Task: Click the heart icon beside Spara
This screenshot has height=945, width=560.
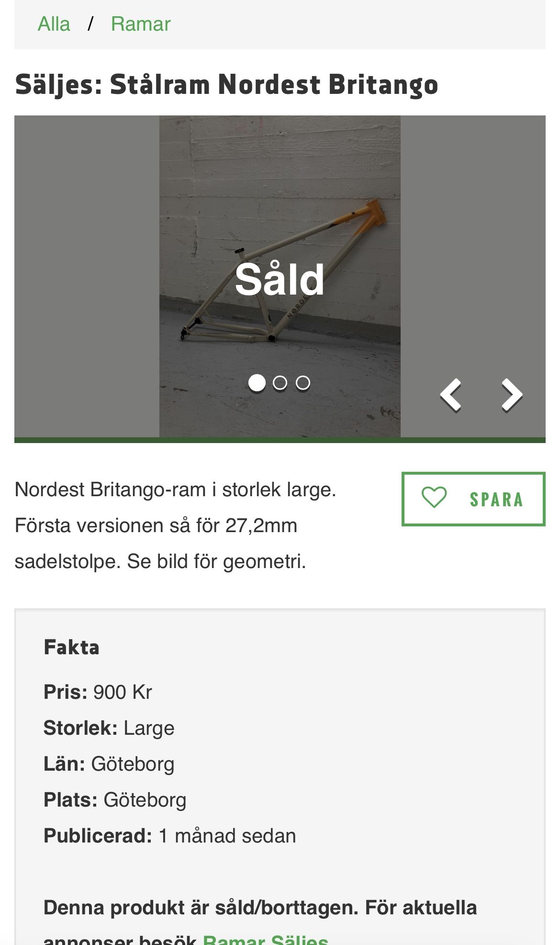Action: pyautogui.click(x=434, y=498)
